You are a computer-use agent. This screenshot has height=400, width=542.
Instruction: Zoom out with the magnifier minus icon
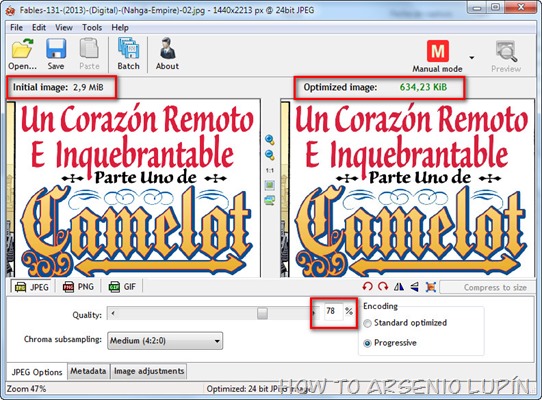(x=270, y=155)
